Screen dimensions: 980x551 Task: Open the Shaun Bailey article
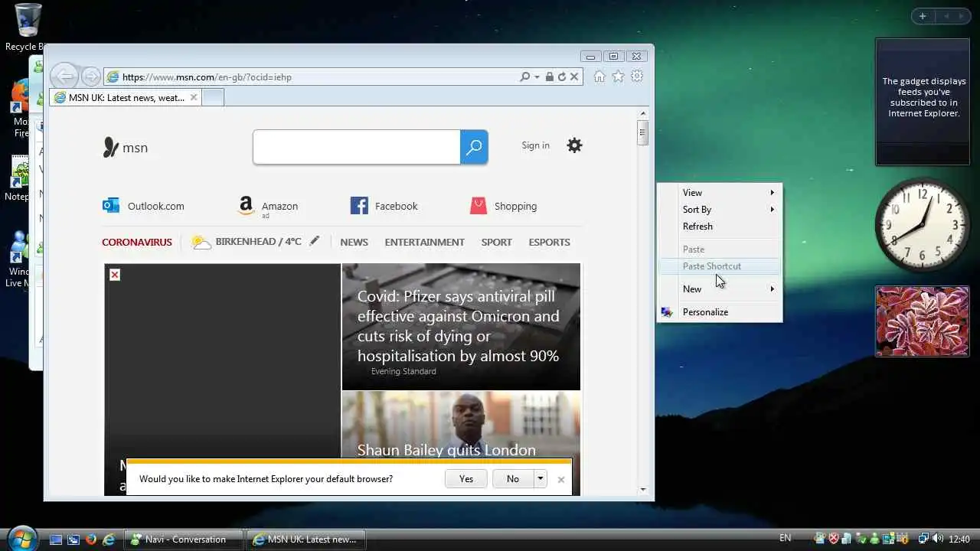461,442
